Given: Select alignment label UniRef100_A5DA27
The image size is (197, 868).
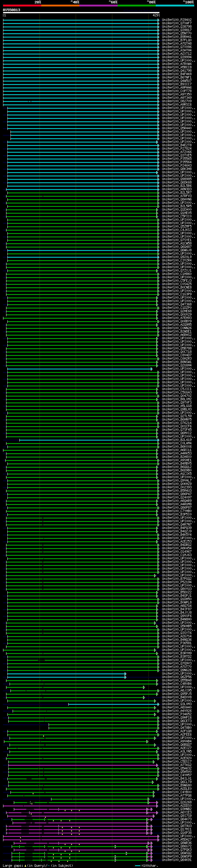Looking at the screenshot, I should (177, 839).
